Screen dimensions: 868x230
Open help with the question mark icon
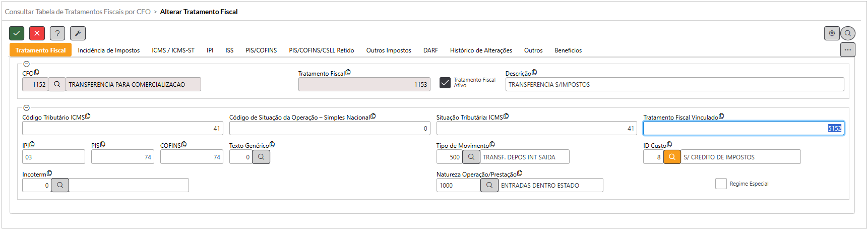[x=57, y=33]
